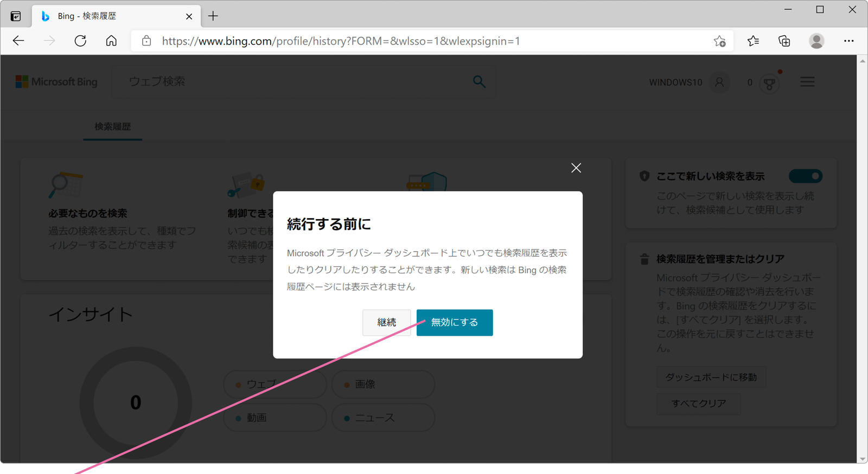Select the 検索履歴 page tab
868x474 pixels.
tap(113, 127)
